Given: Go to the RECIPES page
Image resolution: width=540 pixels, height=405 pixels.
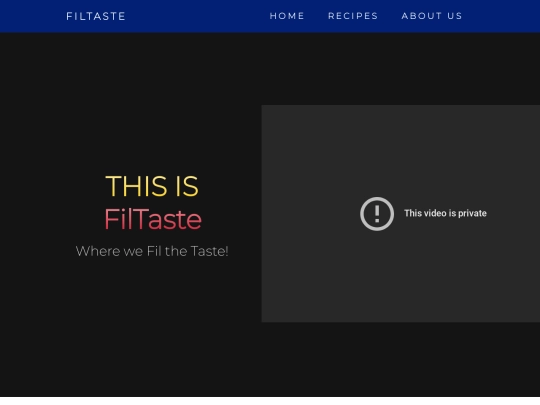Looking at the screenshot, I should [353, 16].
